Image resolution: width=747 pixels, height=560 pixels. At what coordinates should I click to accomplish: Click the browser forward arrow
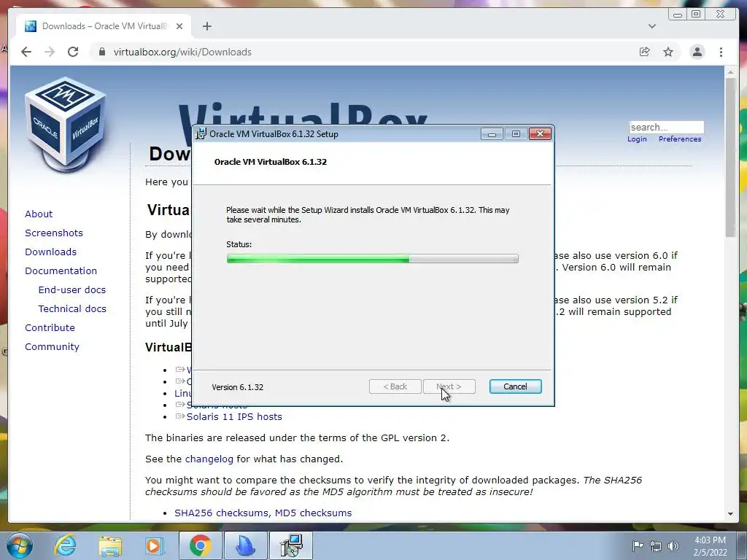click(50, 52)
